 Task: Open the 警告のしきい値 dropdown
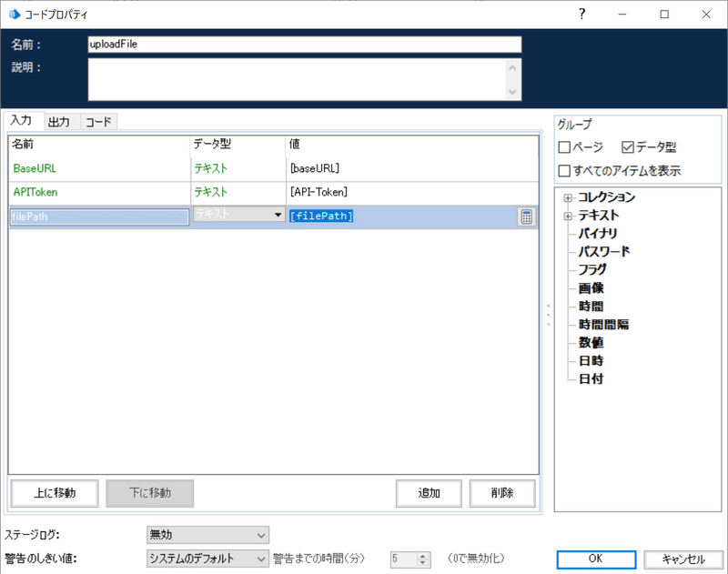[x=207, y=559]
